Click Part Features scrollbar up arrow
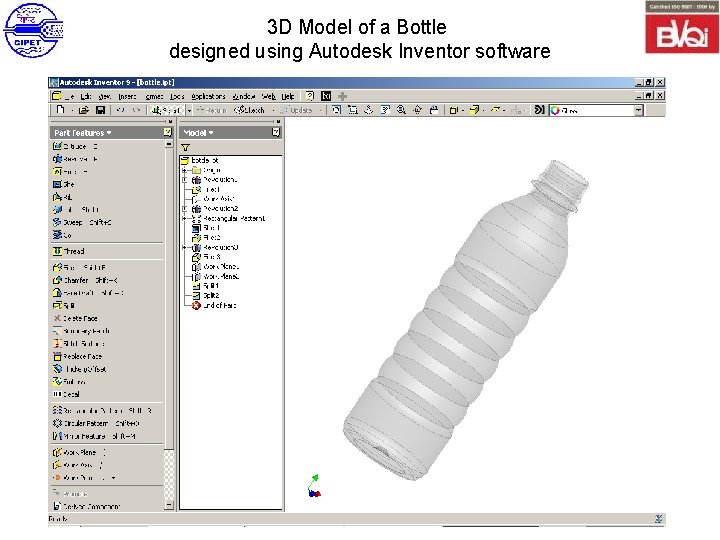720x540 pixels. click(x=169, y=144)
